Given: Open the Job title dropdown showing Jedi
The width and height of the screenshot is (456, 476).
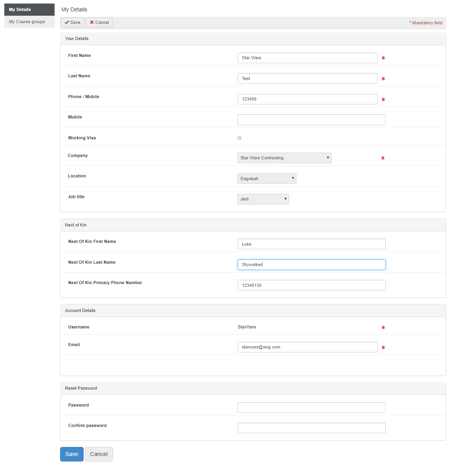Looking at the screenshot, I should (x=263, y=199).
